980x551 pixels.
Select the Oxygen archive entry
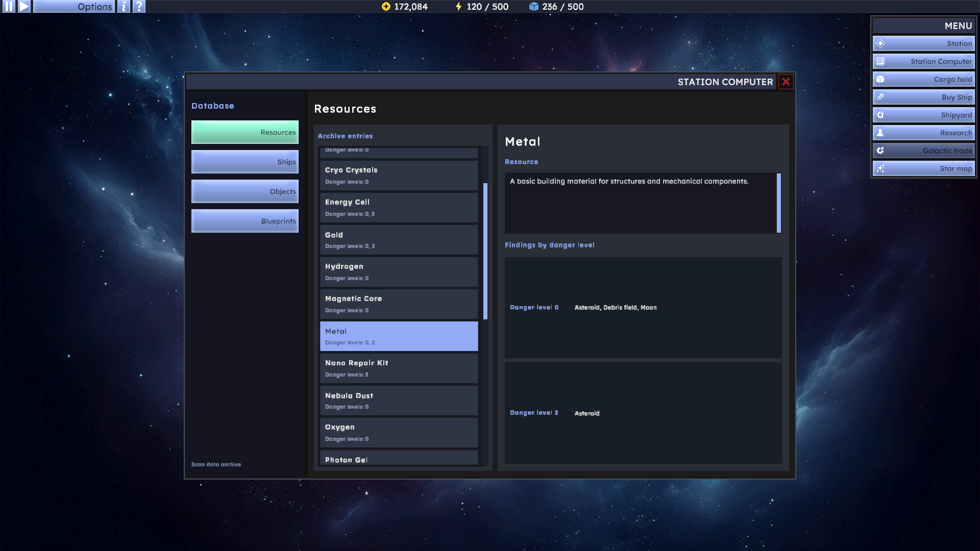[399, 433]
